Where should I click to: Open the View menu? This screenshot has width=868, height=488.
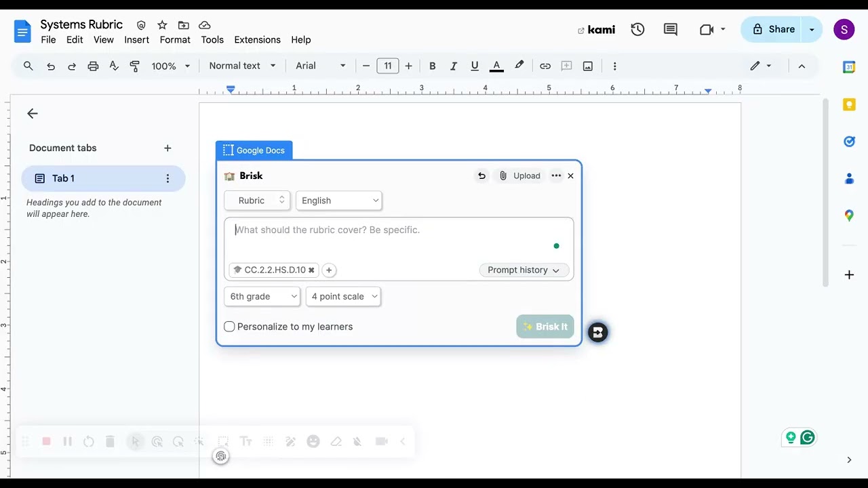pyautogui.click(x=103, y=40)
